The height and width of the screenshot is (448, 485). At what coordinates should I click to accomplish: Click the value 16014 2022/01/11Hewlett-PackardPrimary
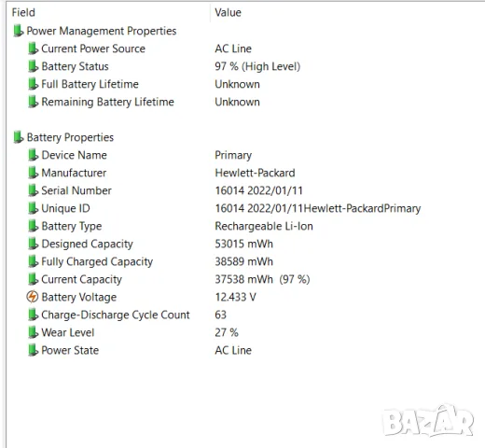point(318,208)
